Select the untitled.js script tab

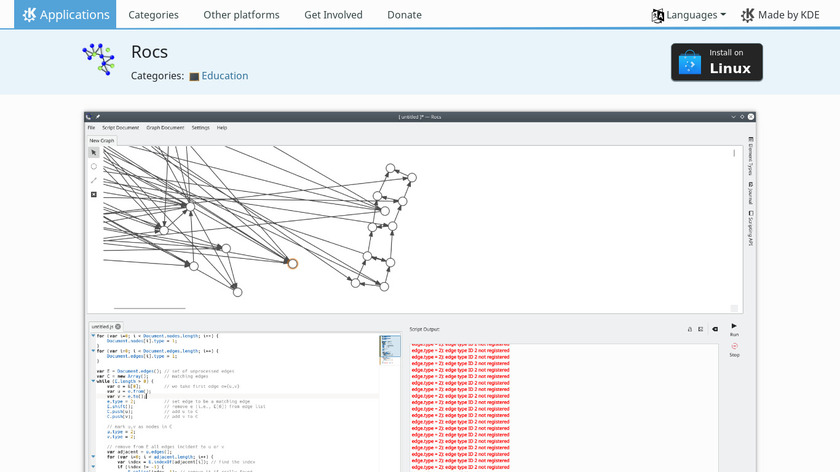[x=102, y=326]
